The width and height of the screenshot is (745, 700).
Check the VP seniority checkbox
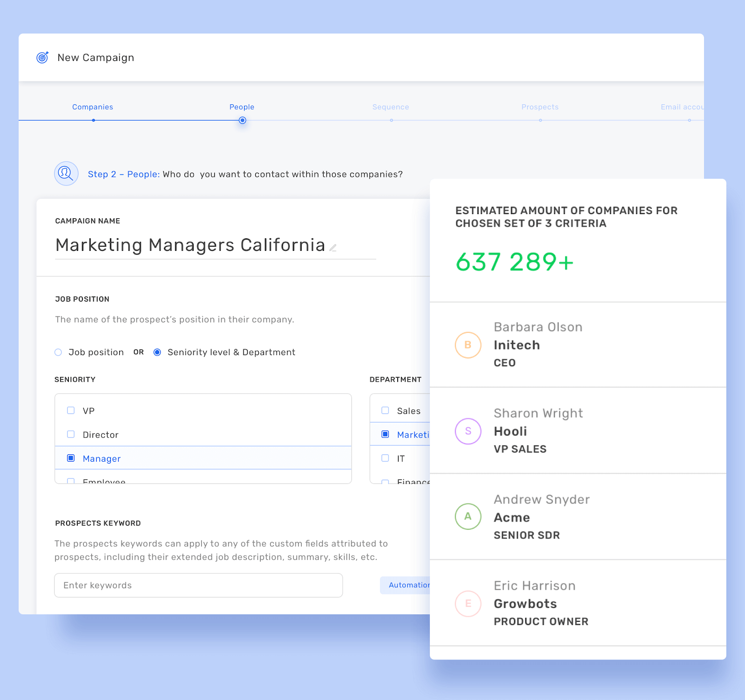click(x=71, y=411)
